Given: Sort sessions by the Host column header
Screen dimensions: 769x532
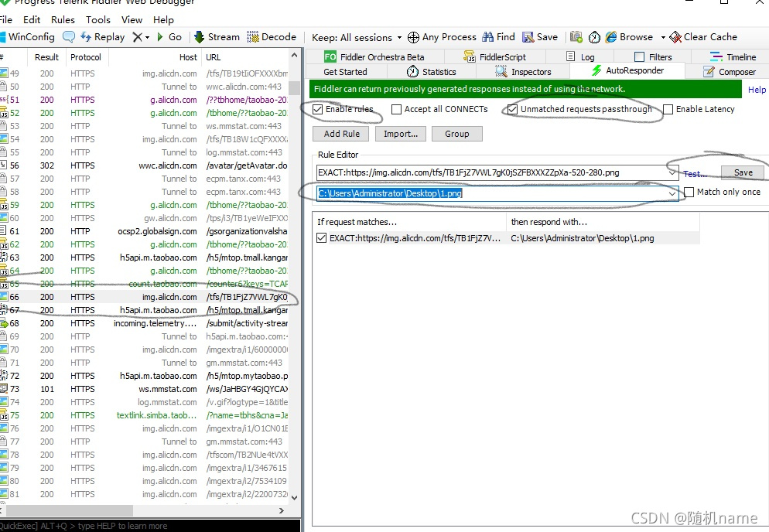Looking at the screenshot, I should pos(153,57).
